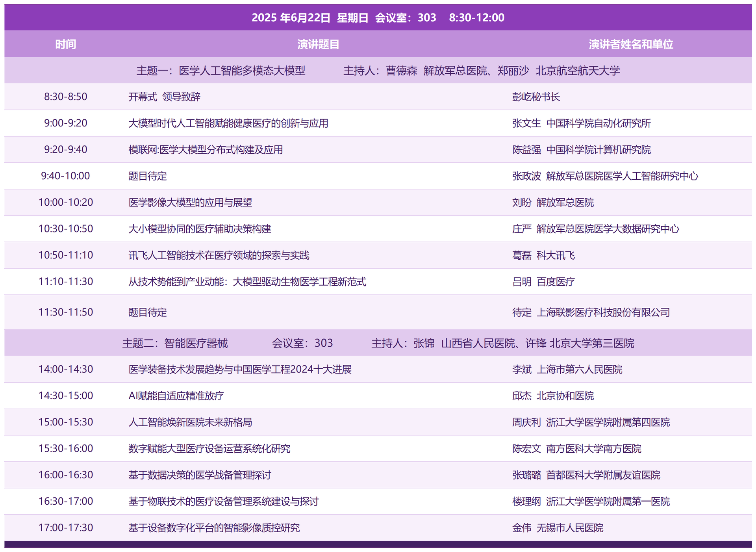756x552 pixels.
Task: Click speaker '彭屹秘书长'
Action: click(536, 97)
